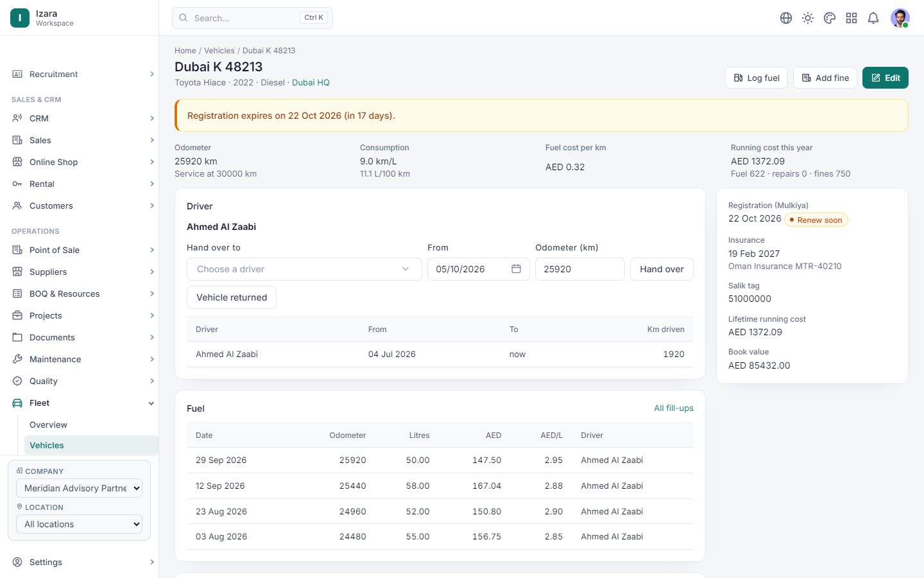
Task: Click the Vehicle returned button
Action: click(x=232, y=297)
